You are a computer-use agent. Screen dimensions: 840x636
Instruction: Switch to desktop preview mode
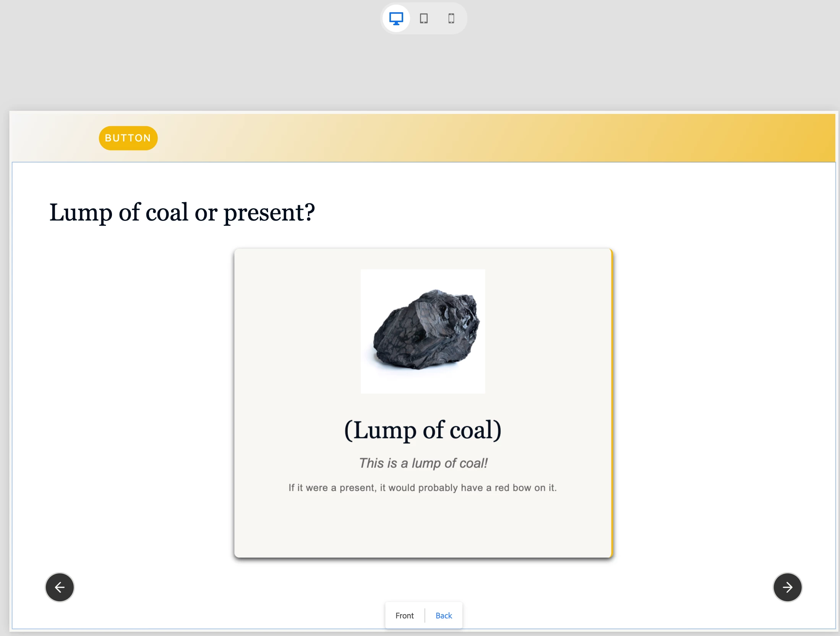(x=396, y=18)
